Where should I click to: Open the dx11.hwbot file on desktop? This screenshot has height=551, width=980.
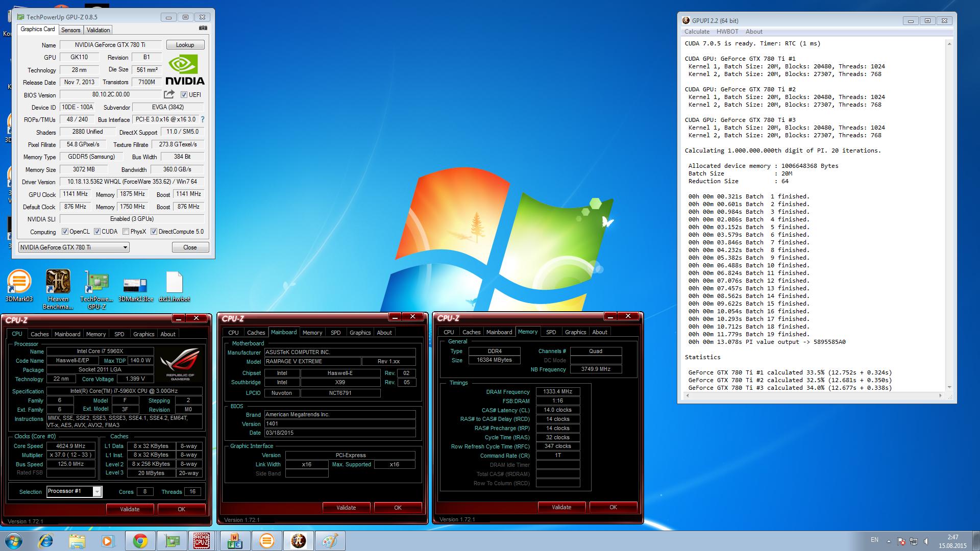pos(174,286)
